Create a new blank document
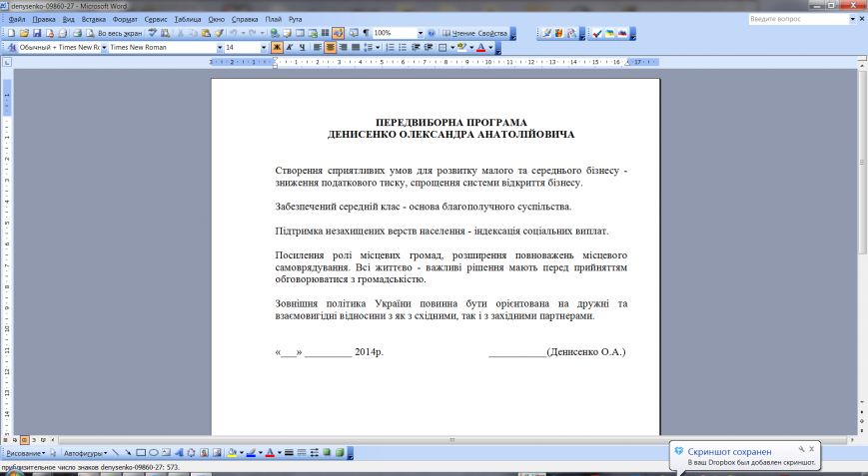This screenshot has height=476, width=868. 12,33
